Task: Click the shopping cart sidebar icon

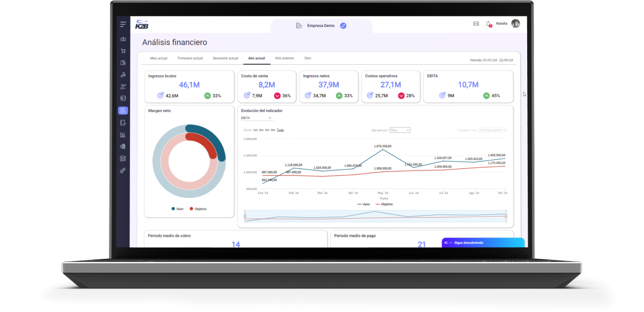Action: click(123, 51)
